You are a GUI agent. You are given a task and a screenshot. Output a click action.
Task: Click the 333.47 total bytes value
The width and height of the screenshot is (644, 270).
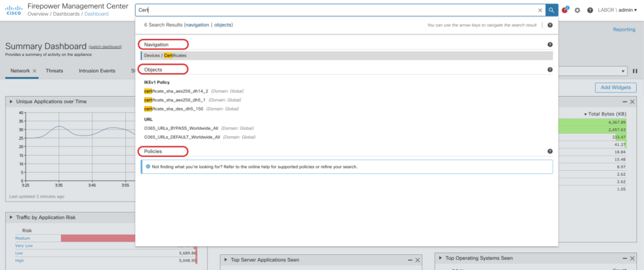[x=618, y=137]
